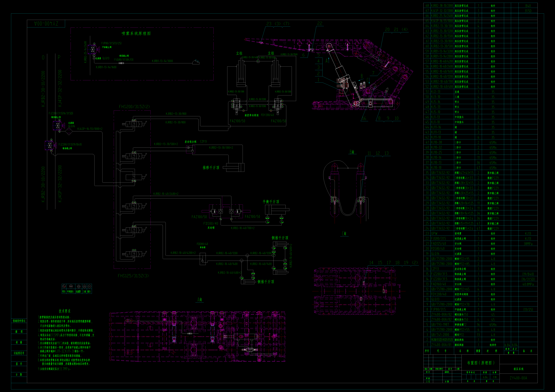Click the 序号 column header
This screenshot has height=392, width=555.
point(427,351)
